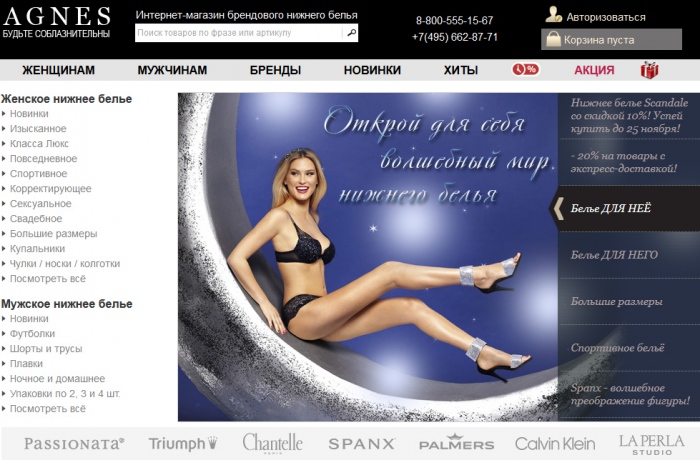Open the Повседневное category
The height and width of the screenshot is (460, 700).
43,159
